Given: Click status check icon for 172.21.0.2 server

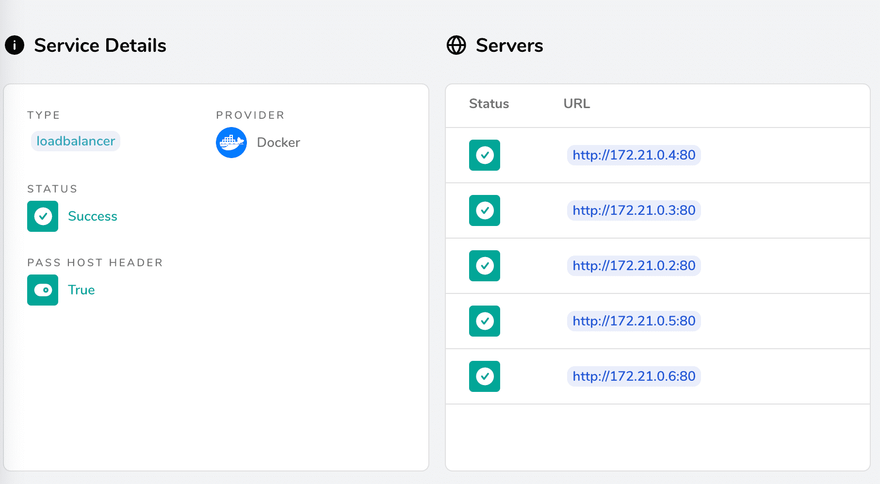Looking at the screenshot, I should coord(484,266).
